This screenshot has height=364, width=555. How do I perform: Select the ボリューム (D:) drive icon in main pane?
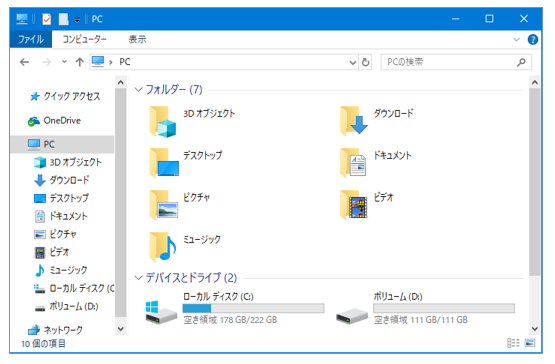(x=352, y=315)
